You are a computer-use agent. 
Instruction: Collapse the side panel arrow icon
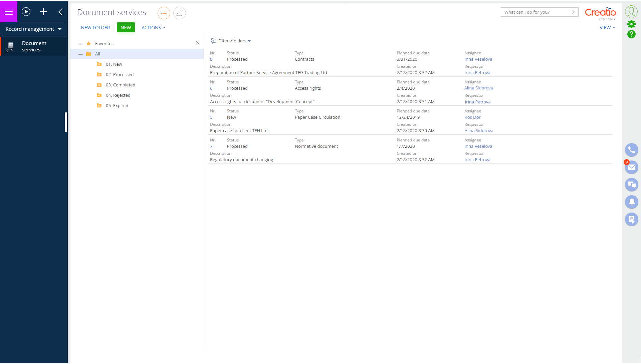[x=60, y=12]
